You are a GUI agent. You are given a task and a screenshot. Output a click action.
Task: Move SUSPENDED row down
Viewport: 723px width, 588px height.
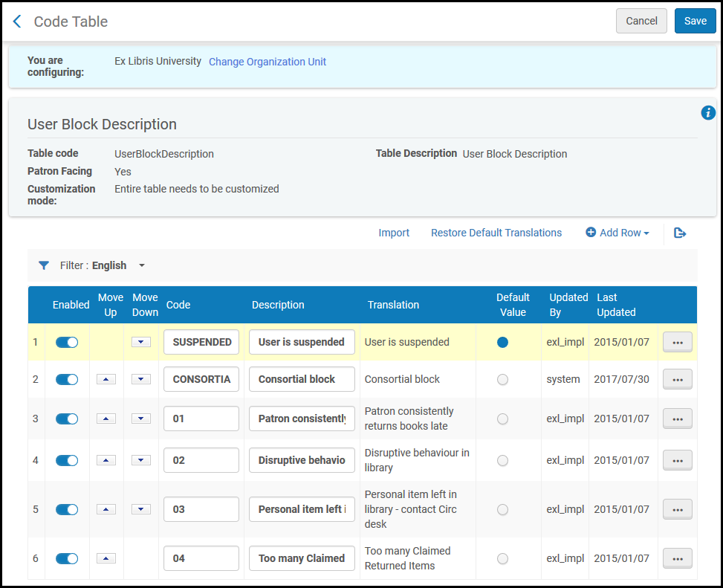tap(141, 342)
